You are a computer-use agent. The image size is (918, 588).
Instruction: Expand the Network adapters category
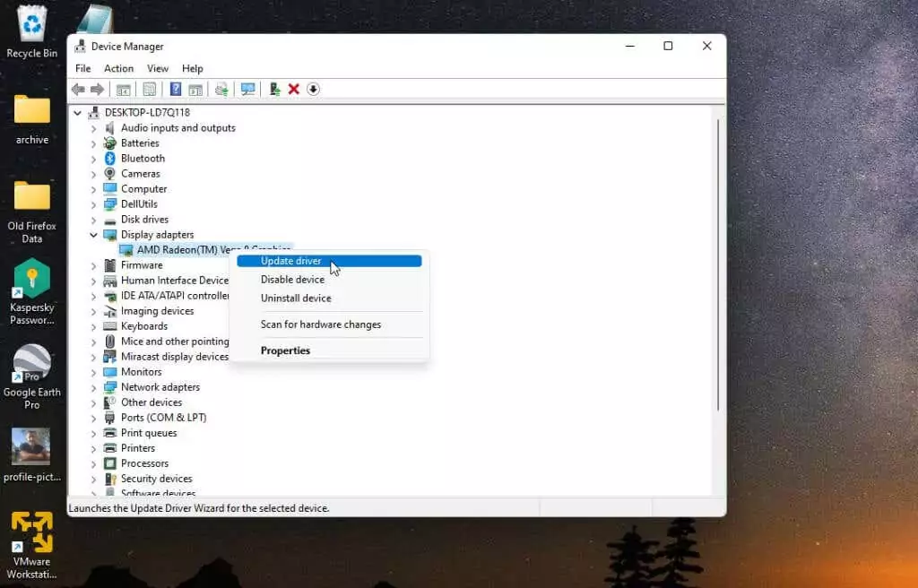pos(94,387)
